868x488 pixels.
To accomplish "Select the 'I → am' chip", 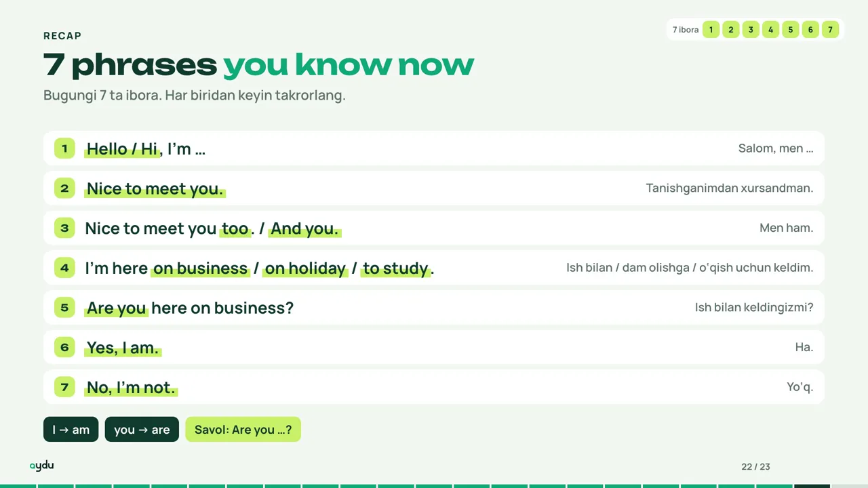I will pyautogui.click(x=71, y=430).
